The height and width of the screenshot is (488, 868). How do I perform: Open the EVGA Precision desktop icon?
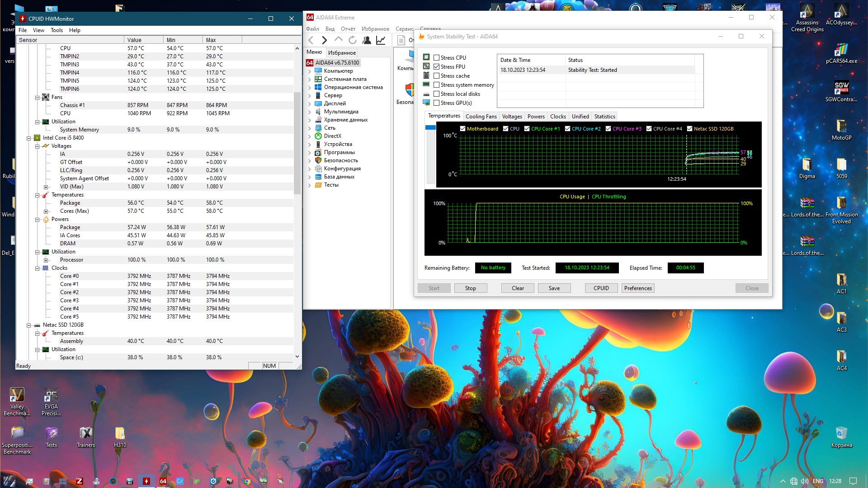51,395
